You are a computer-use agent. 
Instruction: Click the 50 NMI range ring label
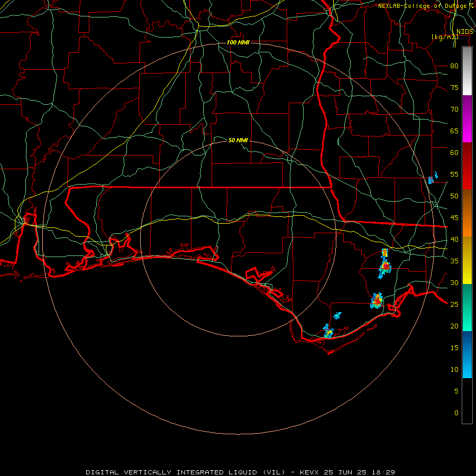click(x=238, y=140)
